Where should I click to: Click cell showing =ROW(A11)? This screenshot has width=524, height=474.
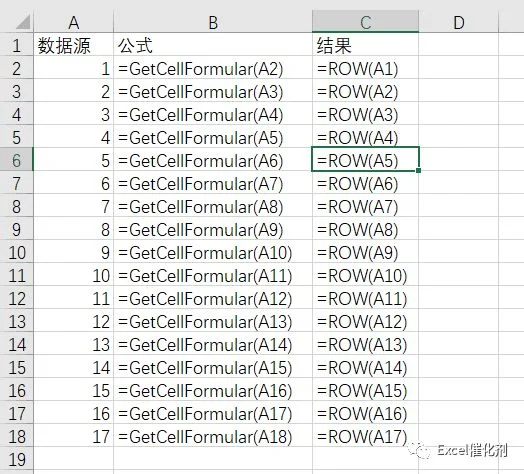click(x=365, y=298)
